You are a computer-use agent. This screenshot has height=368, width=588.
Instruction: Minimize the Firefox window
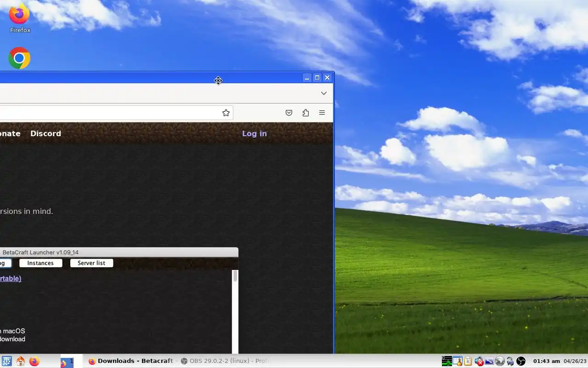(x=307, y=78)
